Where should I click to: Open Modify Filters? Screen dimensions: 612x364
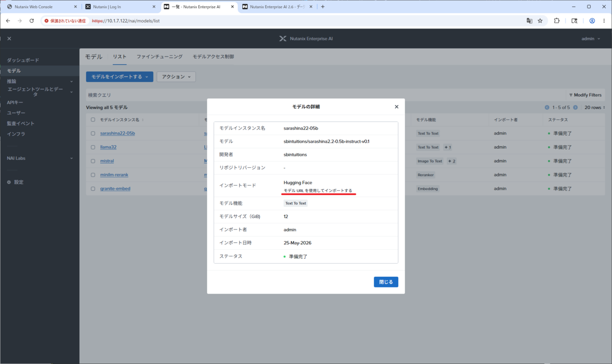click(x=585, y=95)
